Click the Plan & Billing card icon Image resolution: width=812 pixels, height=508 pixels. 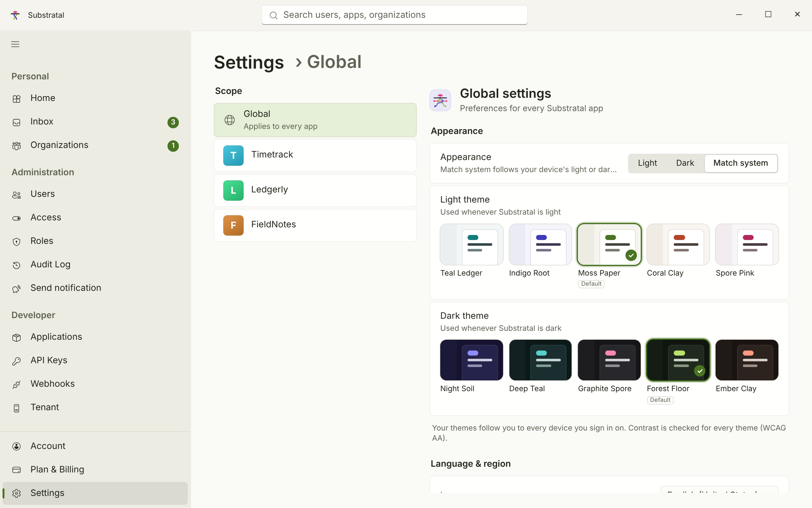[16, 470]
